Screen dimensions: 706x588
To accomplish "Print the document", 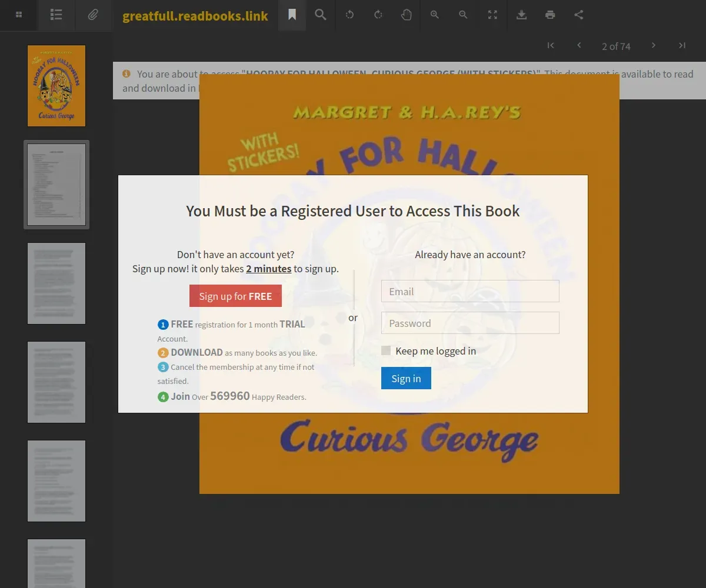I will [550, 15].
